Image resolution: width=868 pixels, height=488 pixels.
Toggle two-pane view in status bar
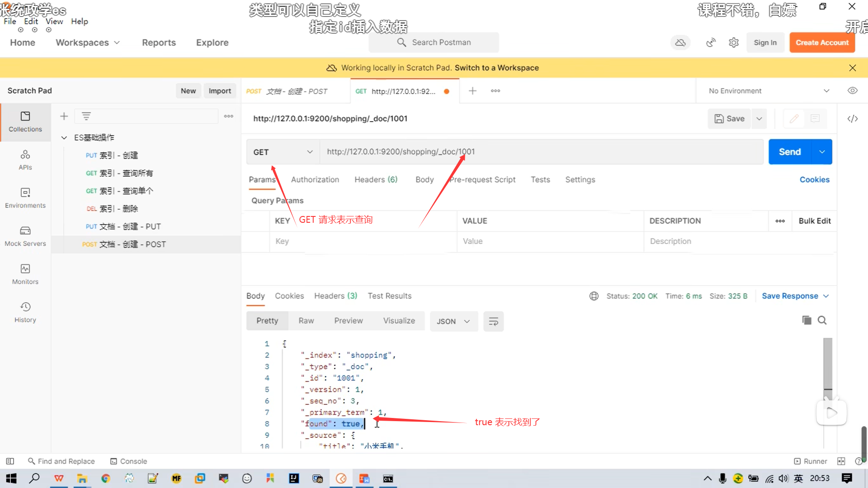(x=841, y=461)
